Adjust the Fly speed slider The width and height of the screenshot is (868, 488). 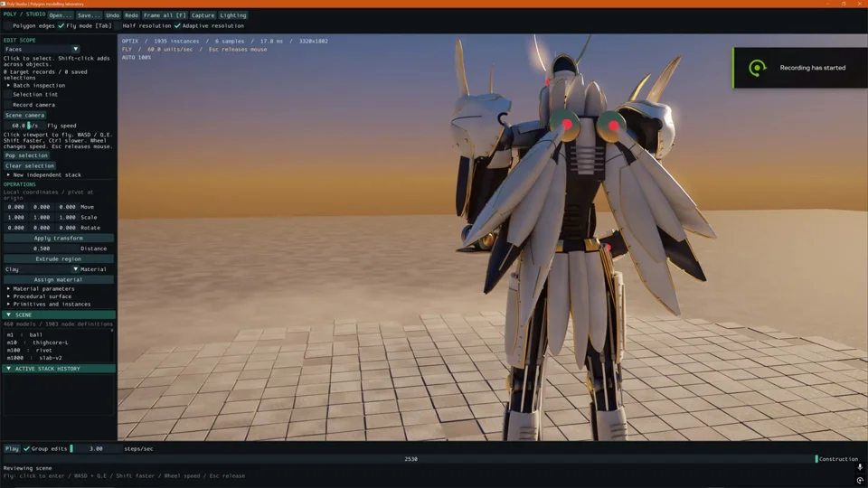pos(24,126)
